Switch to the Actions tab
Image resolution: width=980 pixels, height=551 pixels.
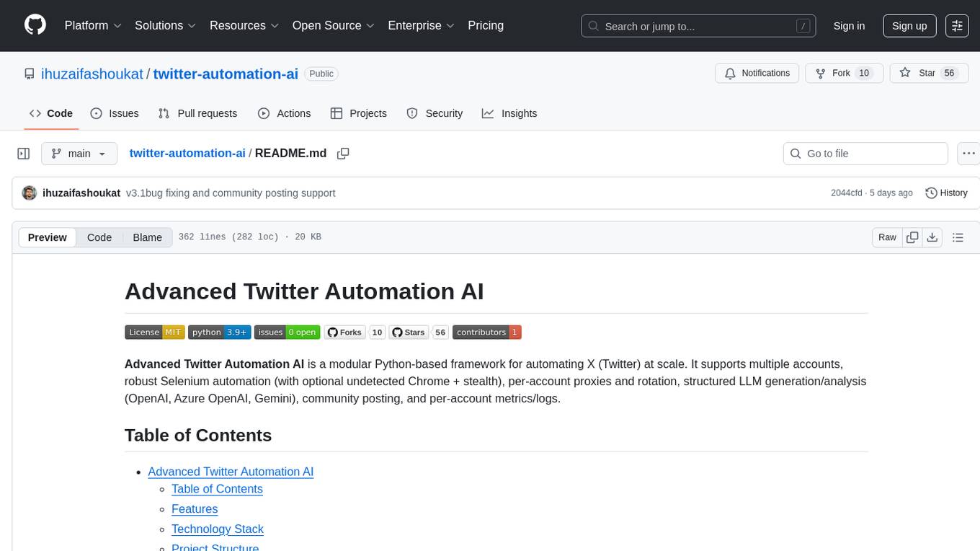[x=285, y=113]
